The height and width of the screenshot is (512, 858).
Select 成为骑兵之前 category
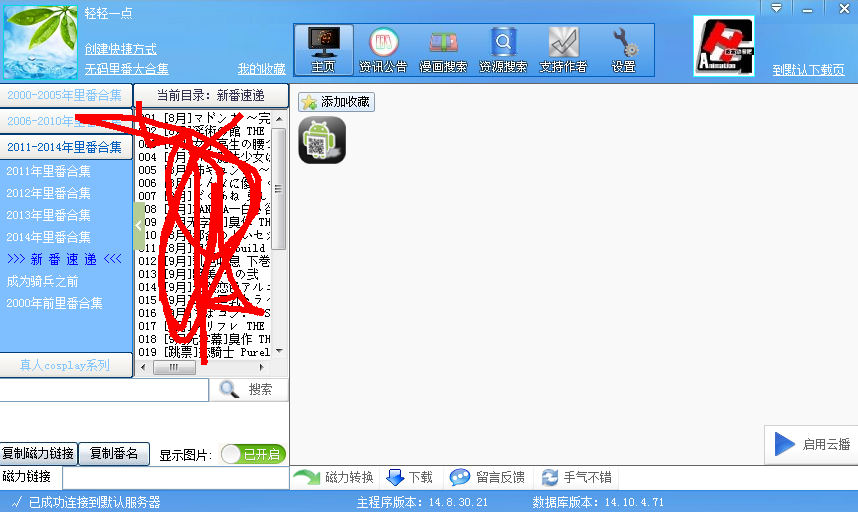pos(41,281)
